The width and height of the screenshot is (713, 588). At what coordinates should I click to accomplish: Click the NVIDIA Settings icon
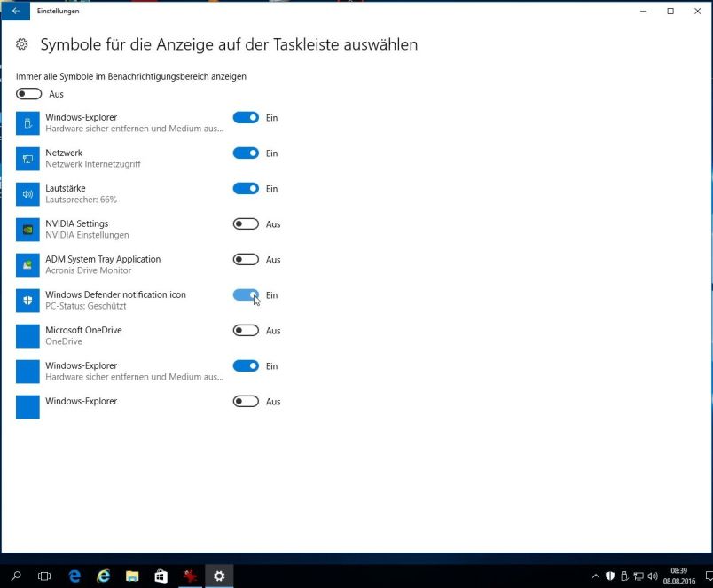point(27,230)
